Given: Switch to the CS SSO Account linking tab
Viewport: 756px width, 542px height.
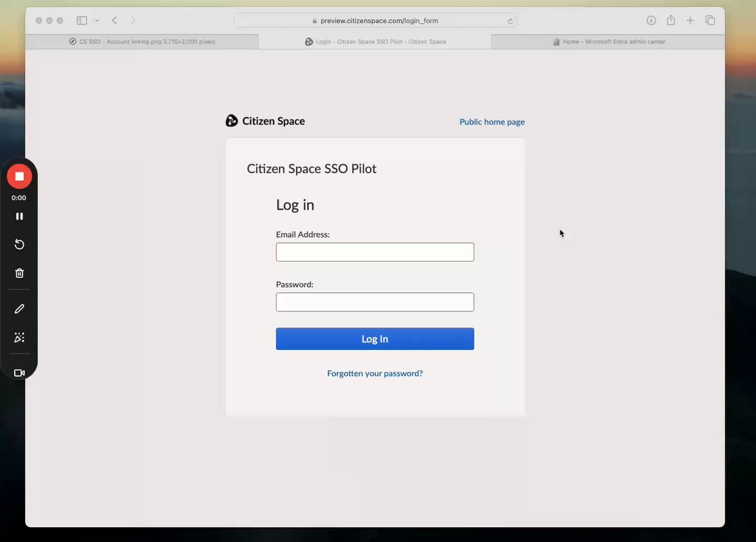Looking at the screenshot, I should coord(142,42).
